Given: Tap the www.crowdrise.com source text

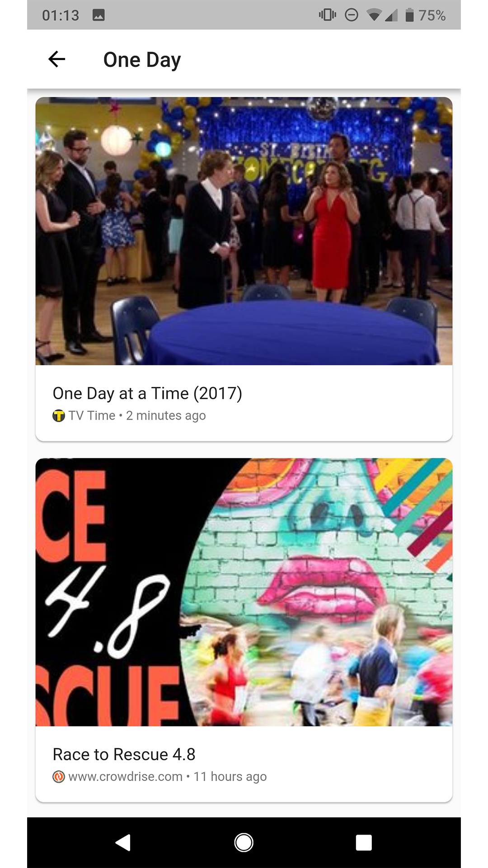Looking at the screenshot, I should click(x=126, y=777).
